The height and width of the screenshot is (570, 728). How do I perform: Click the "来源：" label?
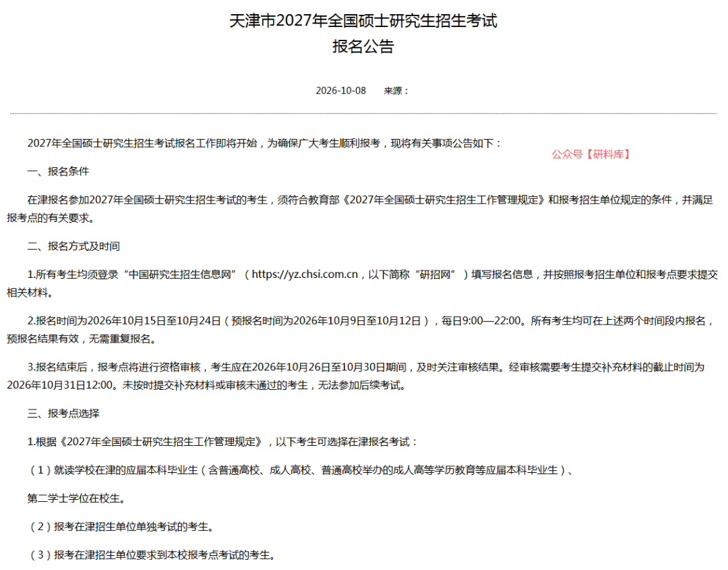[396, 90]
